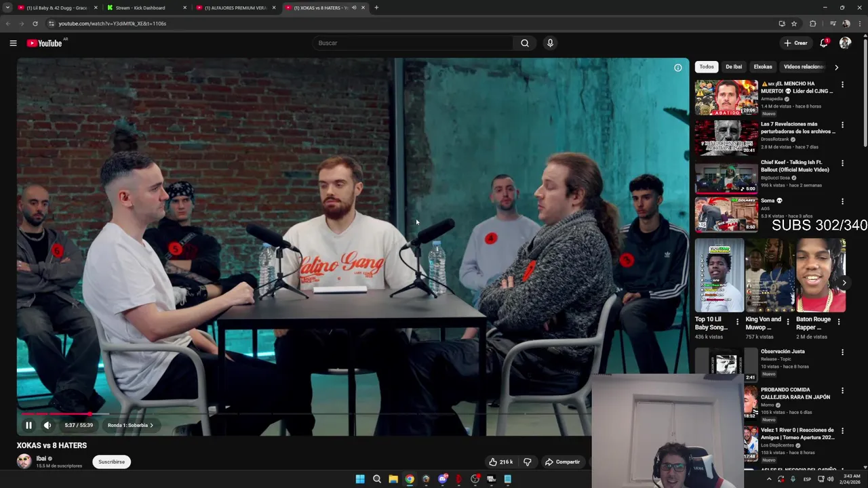The height and width of the screenshot is (488, 868).
Task: Reload the page
Action: [x=35, y=23]
